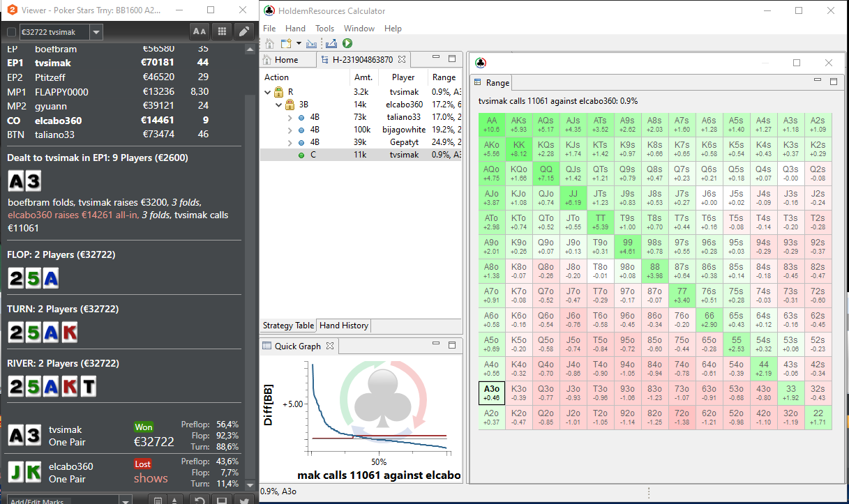Select the 22 cell in range grid
Image resolution: width=849 pixels, height=504 pixels.
818,417
